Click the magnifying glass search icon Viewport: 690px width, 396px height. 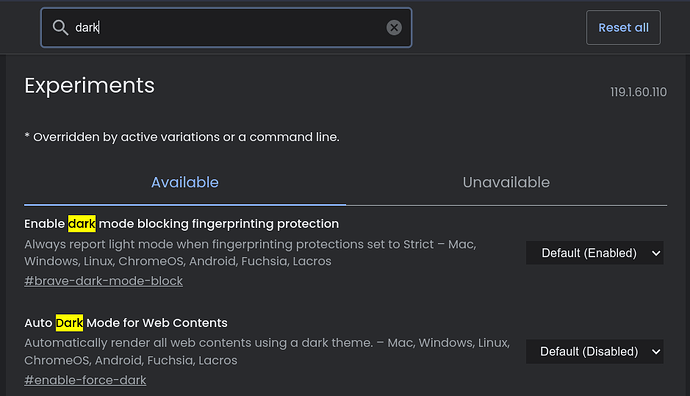click(60, 28)
